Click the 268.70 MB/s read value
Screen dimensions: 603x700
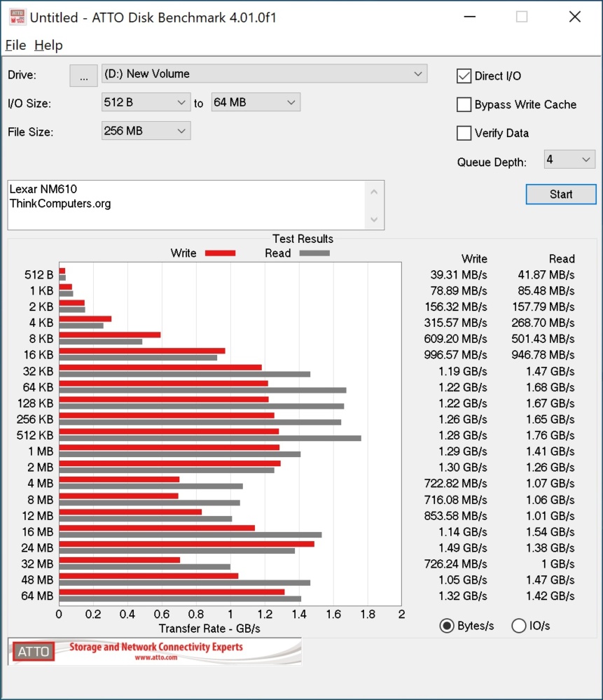click(543, 323)
